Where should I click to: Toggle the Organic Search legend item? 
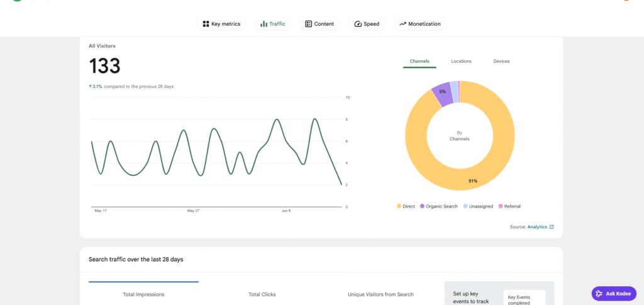point(438,206)
